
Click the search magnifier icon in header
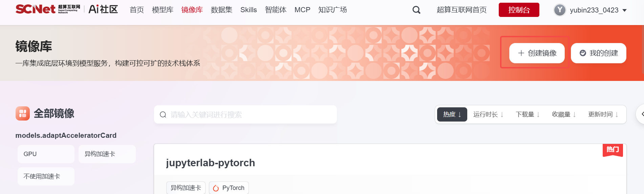coord(416,10)
